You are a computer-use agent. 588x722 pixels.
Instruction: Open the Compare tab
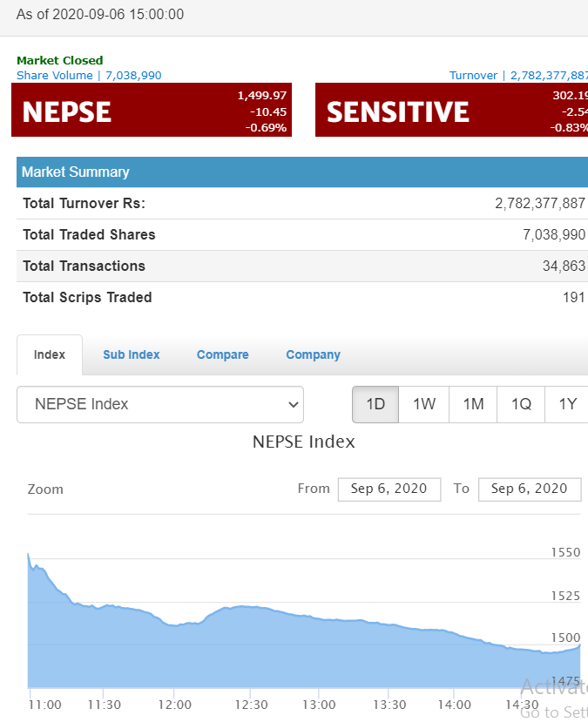(x=223, y=354)
